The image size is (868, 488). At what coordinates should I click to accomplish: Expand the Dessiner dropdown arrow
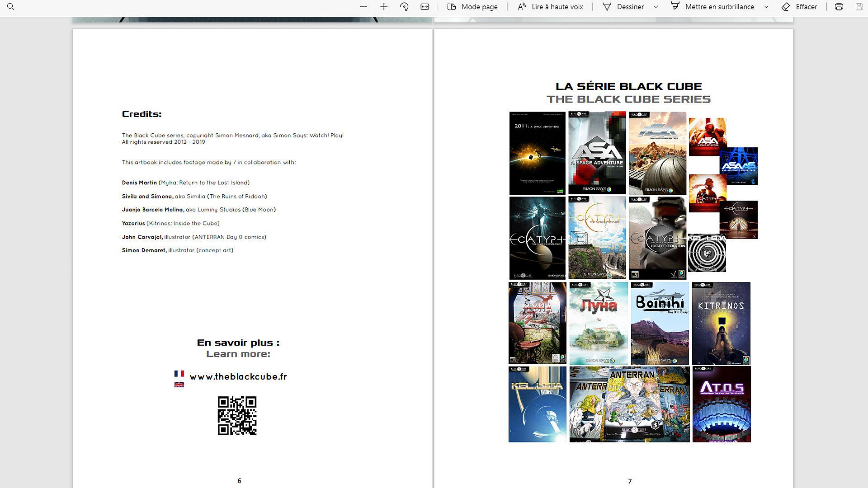[656, 7]
